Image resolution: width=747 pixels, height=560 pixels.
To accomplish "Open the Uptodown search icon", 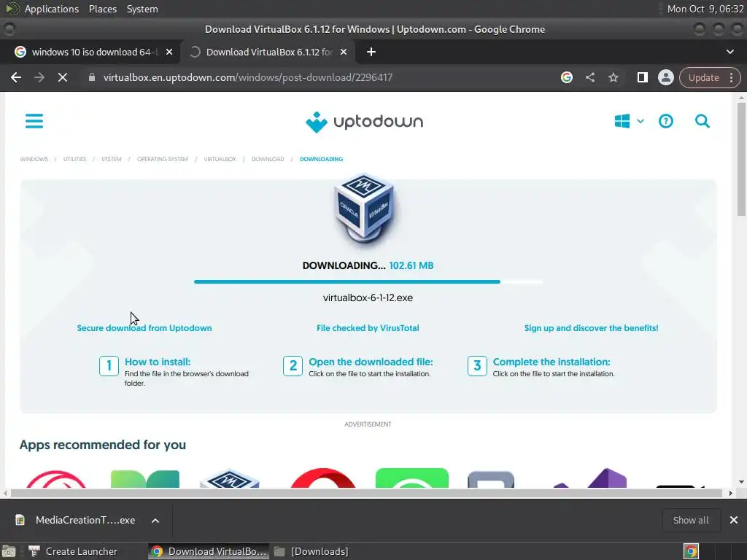I will tap(703, 121).
